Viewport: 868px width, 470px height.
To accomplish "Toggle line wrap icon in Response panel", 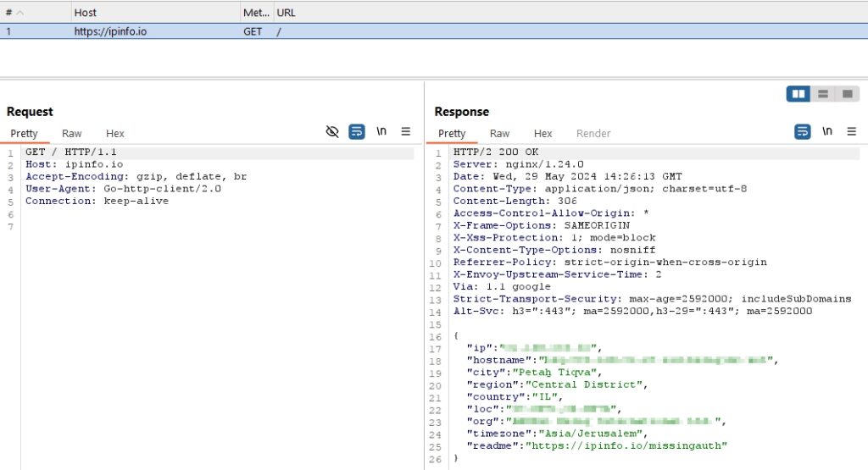I will pos(802,131).
